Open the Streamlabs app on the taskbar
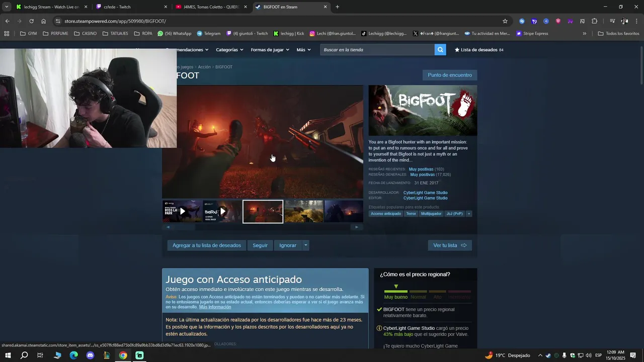Screen dimensions: 644x362 [140, 355]
